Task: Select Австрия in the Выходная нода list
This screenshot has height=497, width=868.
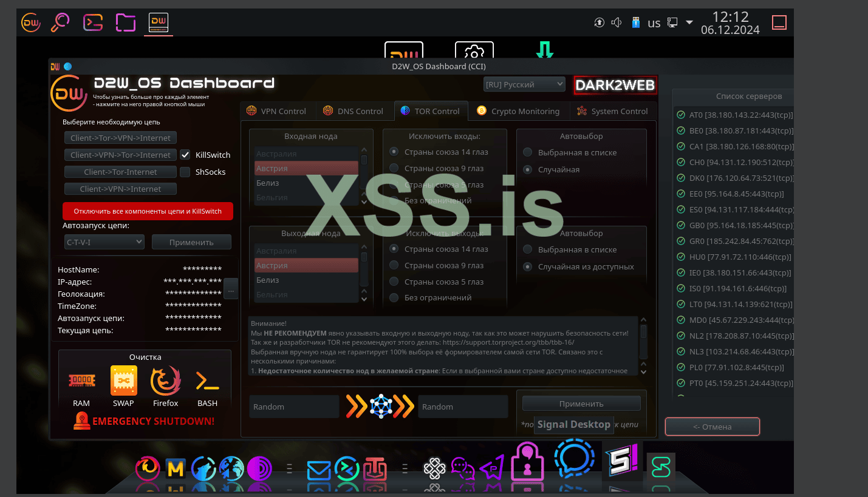Action: click(x=306, y=265)
